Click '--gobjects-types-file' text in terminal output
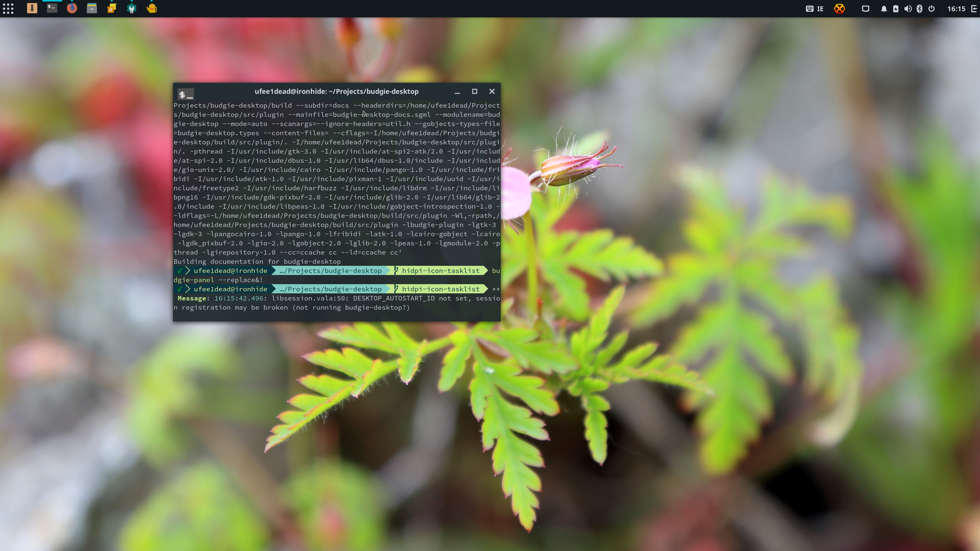 [x=457, y=124]
